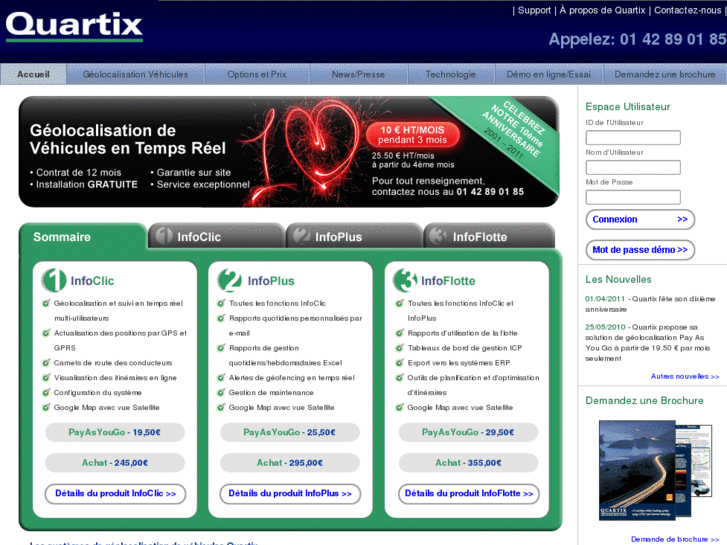
Task: Click Achat - 245,00€ price pill
Action: (115, 462)
